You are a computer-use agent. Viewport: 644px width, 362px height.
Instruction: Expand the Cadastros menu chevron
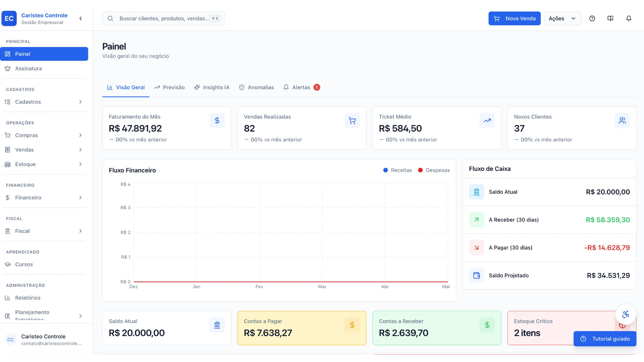tap(80, 102)
